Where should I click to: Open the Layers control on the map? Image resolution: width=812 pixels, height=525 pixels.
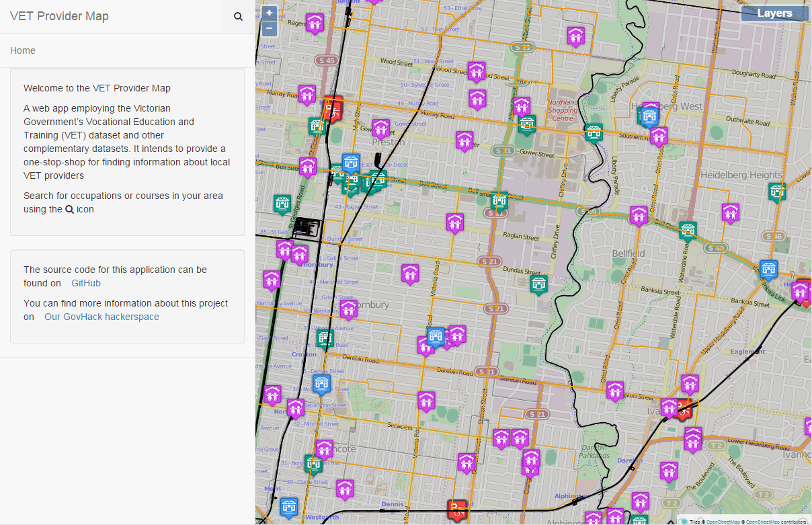pyautogui.click(x=774, y=13)
